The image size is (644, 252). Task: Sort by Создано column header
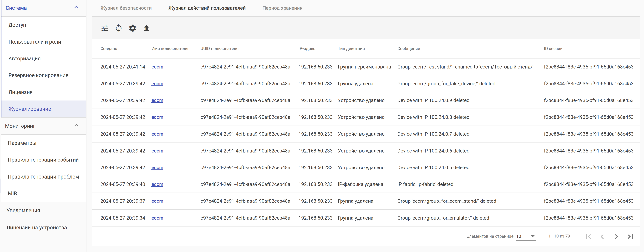pos(109,49)
